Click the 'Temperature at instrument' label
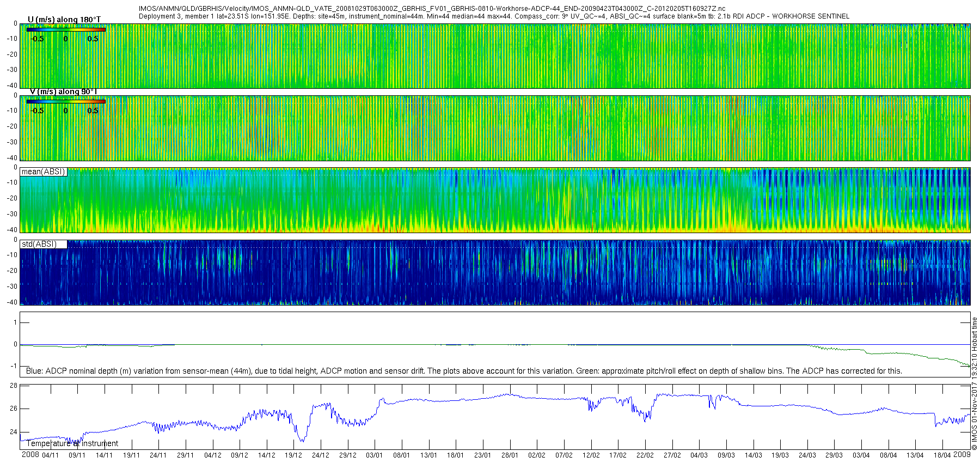Image resolution: width=980 pixels, height=463 pixels. point(72,443)
